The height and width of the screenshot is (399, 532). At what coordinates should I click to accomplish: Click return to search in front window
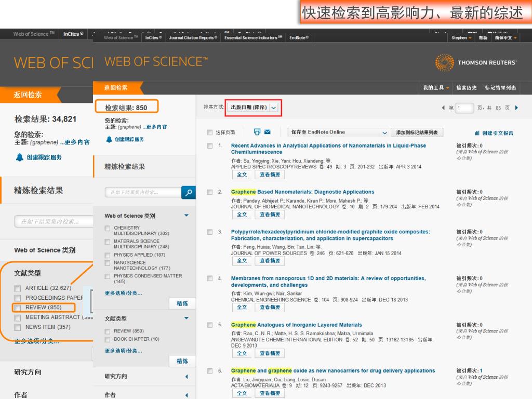point(116,88)
